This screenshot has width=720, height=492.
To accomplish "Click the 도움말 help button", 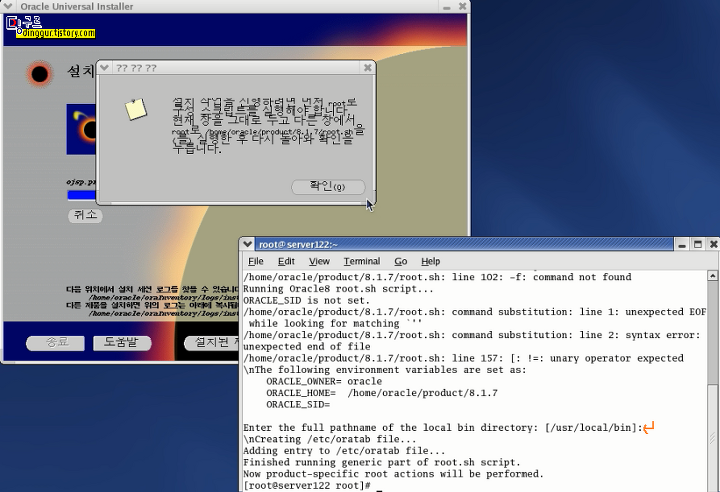I will pyautogui.click(x=122, y=343).
